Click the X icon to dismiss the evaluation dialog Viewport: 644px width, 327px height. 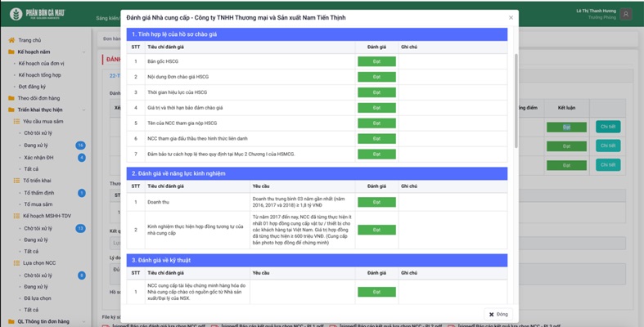click(511, 18)
